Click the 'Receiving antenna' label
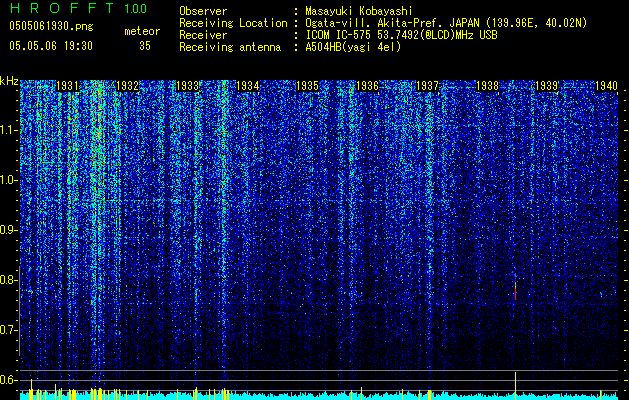This screenshot has height=400, width=629. [x=230, y=47]
